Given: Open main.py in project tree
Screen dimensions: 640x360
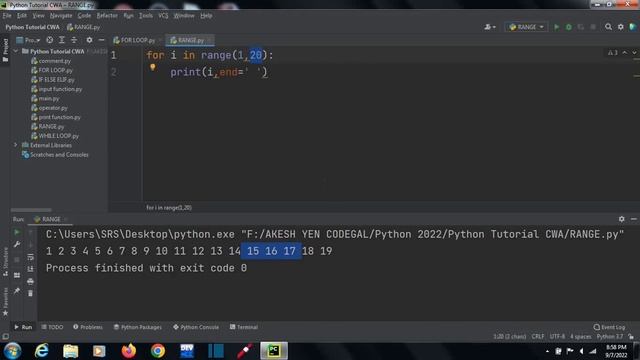Looking at the screenshot, I should tap(45, 98).
